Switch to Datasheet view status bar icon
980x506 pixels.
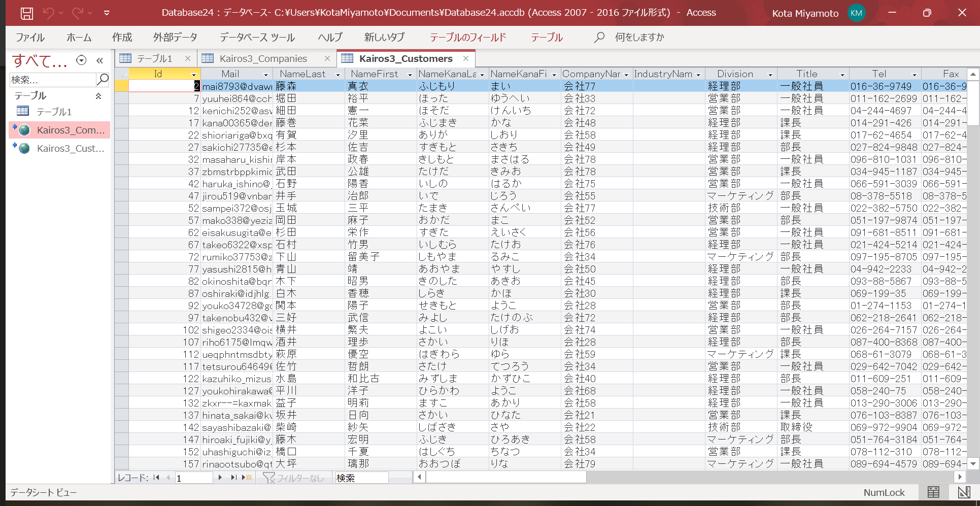[x=933, y=492]
